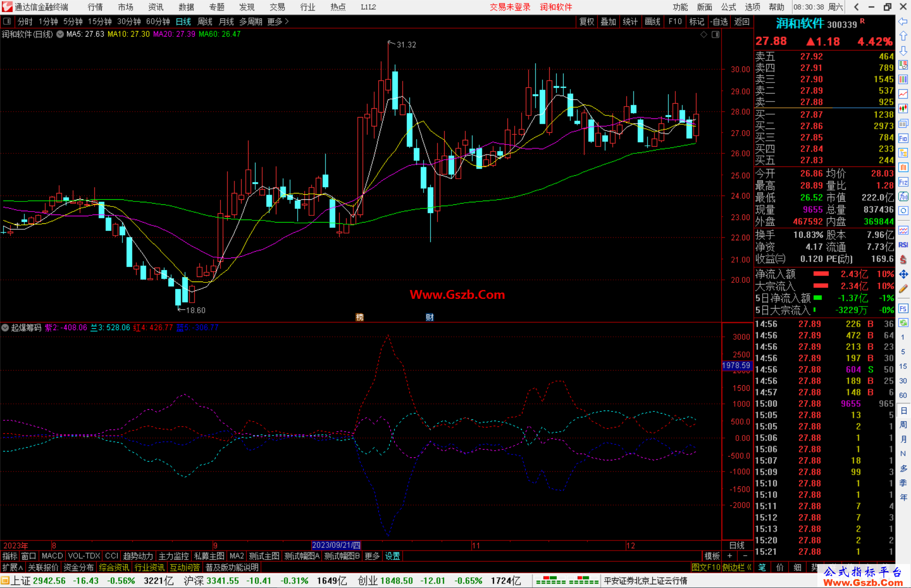911x588 pixels.
Task: Click the green refresh icon in sidebar
Action: (x=903, y=323)
